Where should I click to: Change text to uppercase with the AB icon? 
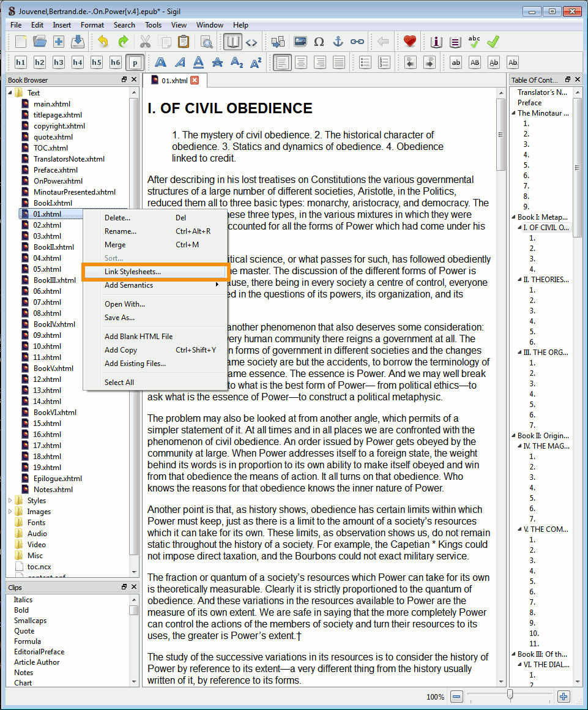[475, 62]
